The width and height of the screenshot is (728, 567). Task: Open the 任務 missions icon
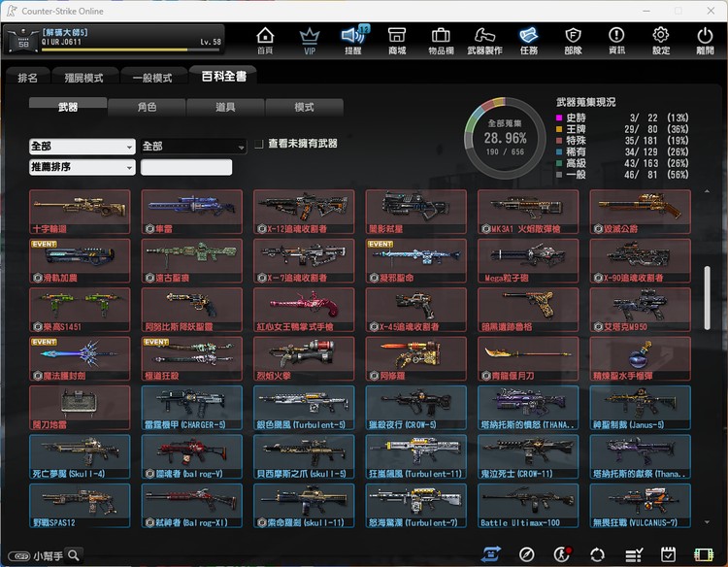click(x=529, y=41)
